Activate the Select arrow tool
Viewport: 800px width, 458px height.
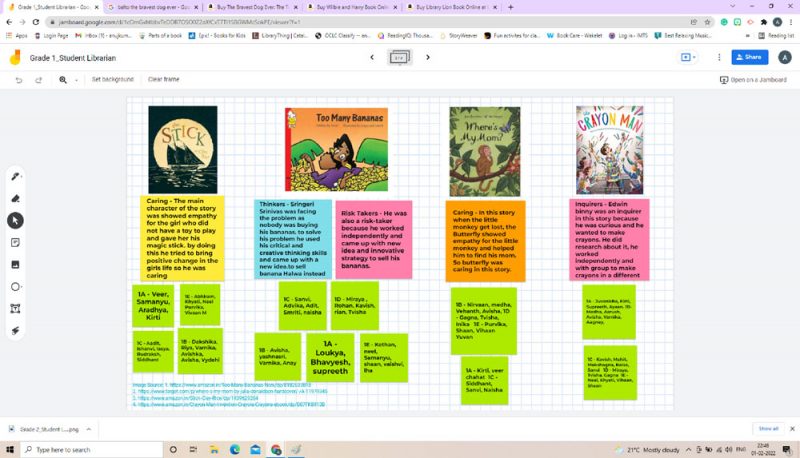[x=15, y=220]
